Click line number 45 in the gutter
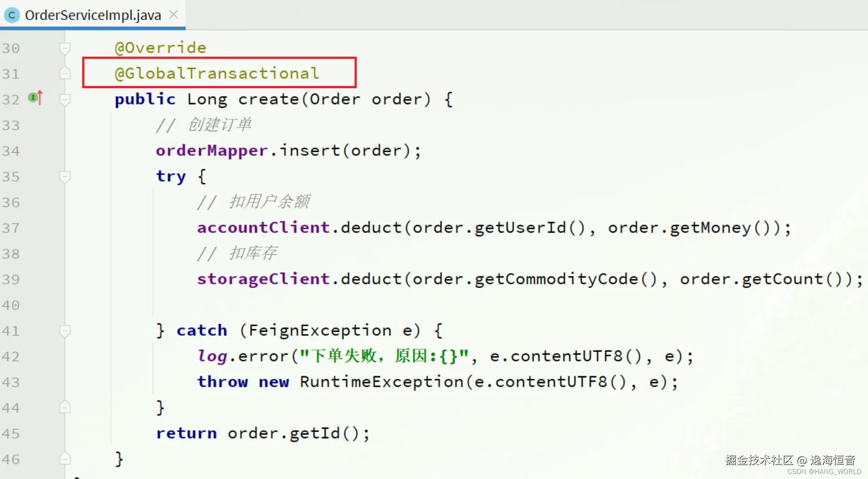 11,433
